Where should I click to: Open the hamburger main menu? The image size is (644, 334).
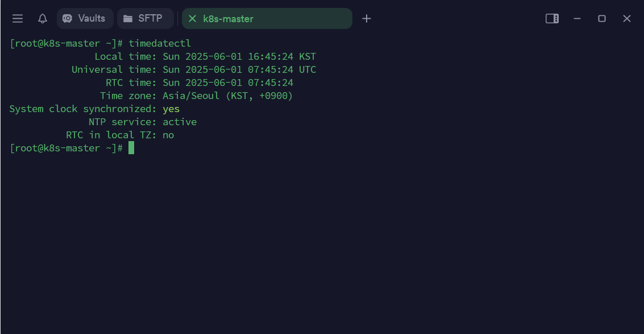click(18, 19)
